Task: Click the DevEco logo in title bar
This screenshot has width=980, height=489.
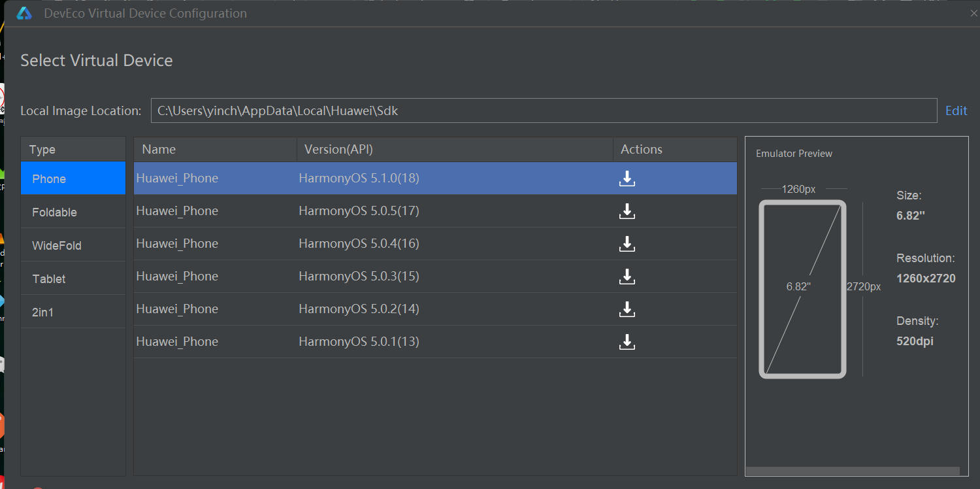Action: 24,14
